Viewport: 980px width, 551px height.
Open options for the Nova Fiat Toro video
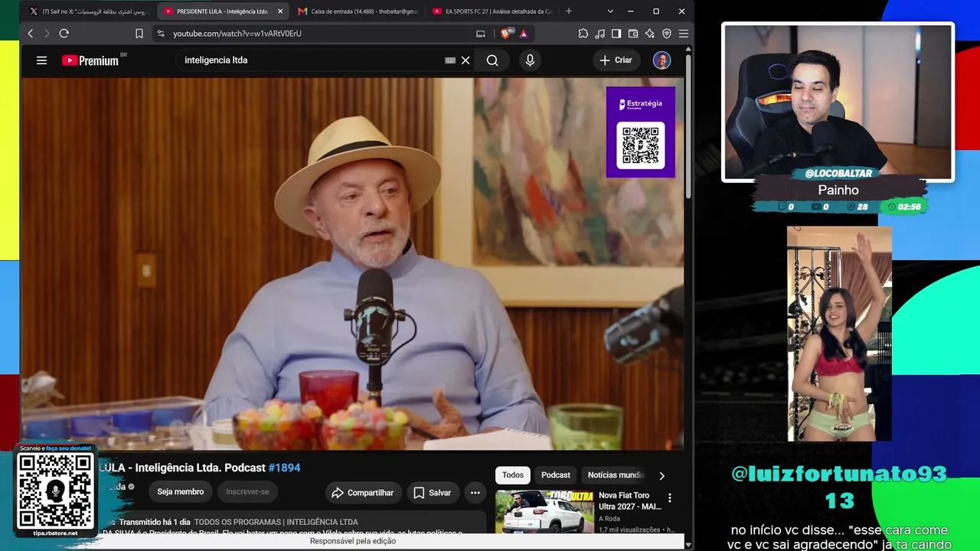click(670, 498)
